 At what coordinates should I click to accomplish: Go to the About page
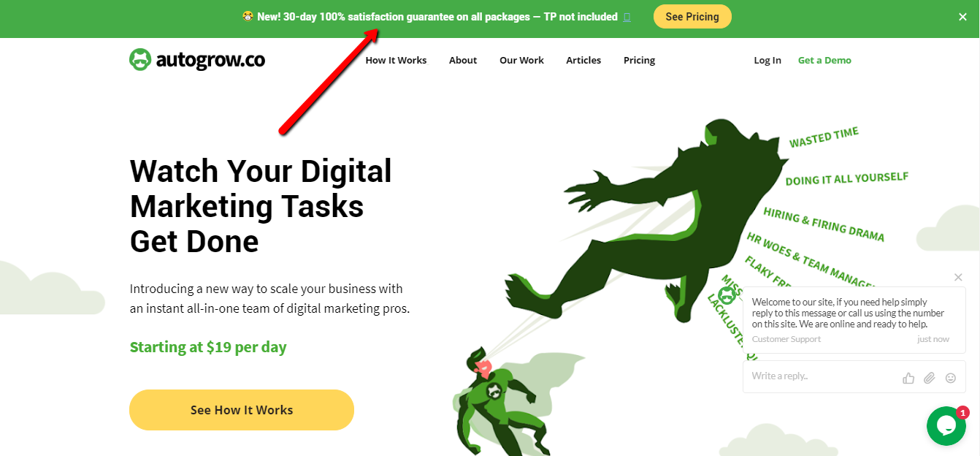(463, 60)
